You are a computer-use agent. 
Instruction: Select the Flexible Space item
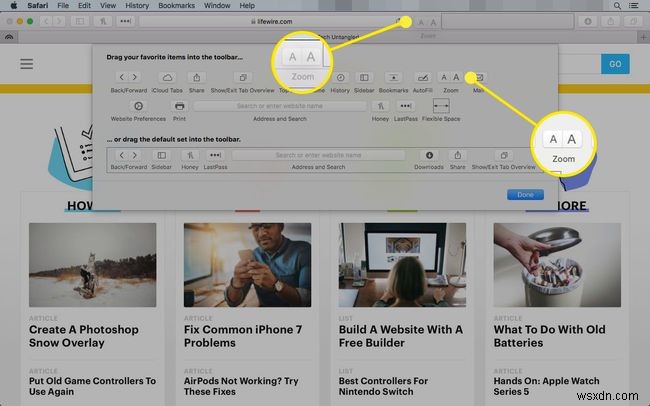441,106
